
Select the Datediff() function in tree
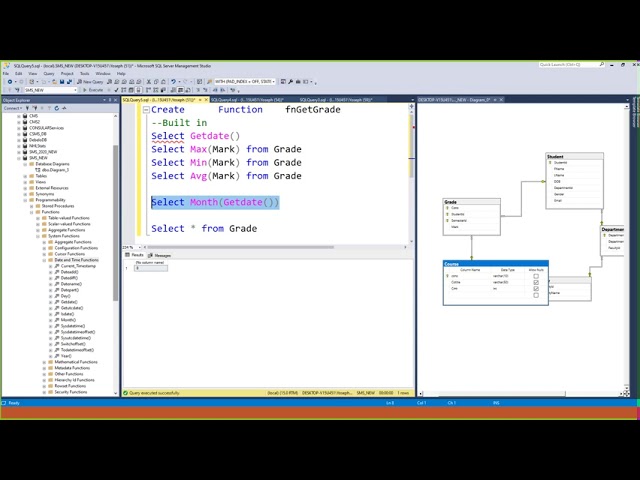tap(69, 278)
